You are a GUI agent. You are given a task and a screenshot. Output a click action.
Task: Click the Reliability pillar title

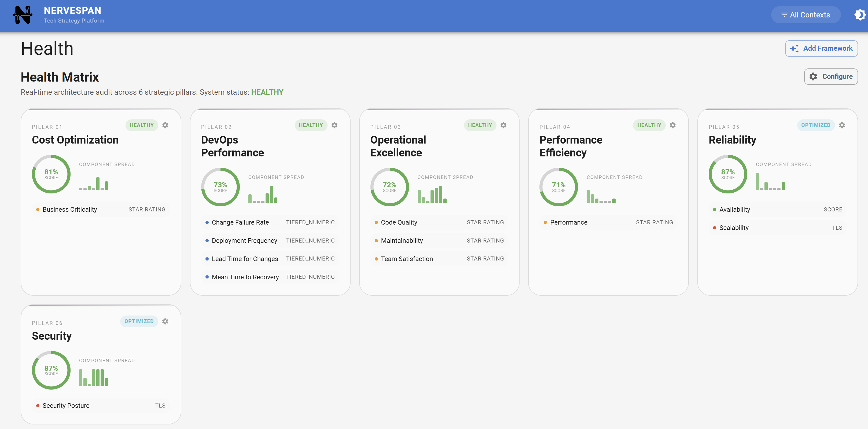(x=732, y=140)
